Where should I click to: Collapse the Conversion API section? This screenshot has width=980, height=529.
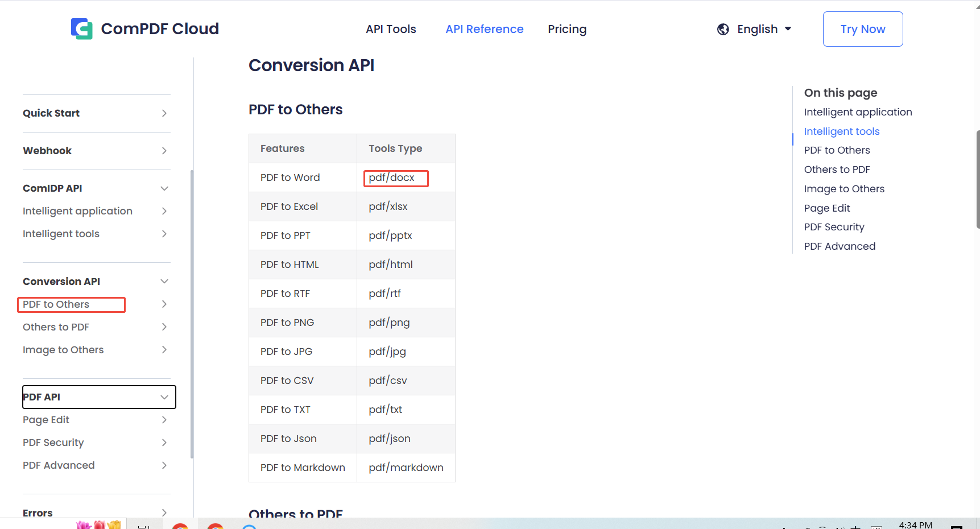coord(164,281)
